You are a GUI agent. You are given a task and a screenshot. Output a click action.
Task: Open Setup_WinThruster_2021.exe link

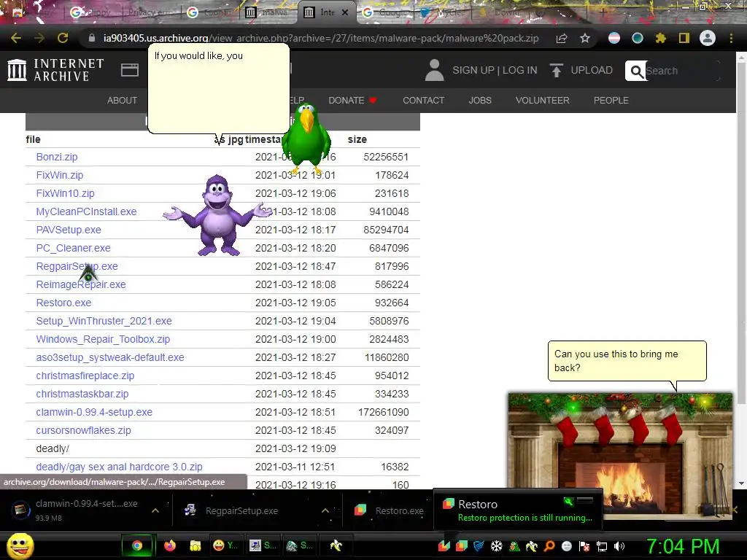point(104,321)
